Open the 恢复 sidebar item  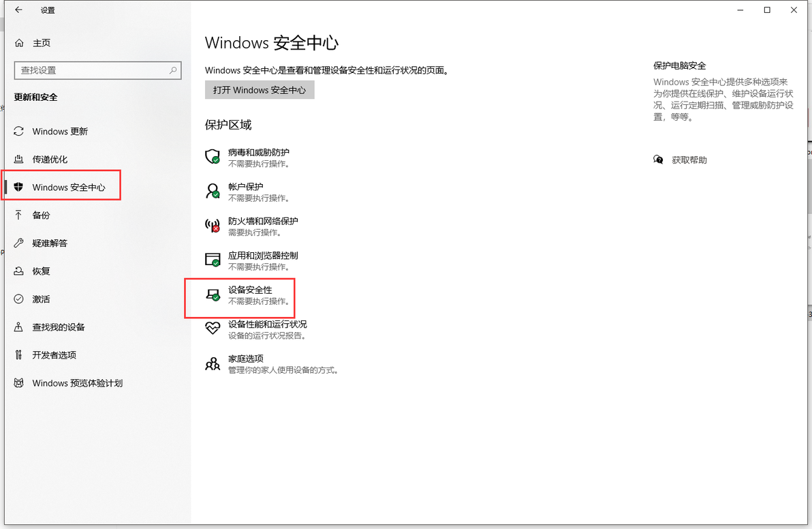[x=41, y=271]
